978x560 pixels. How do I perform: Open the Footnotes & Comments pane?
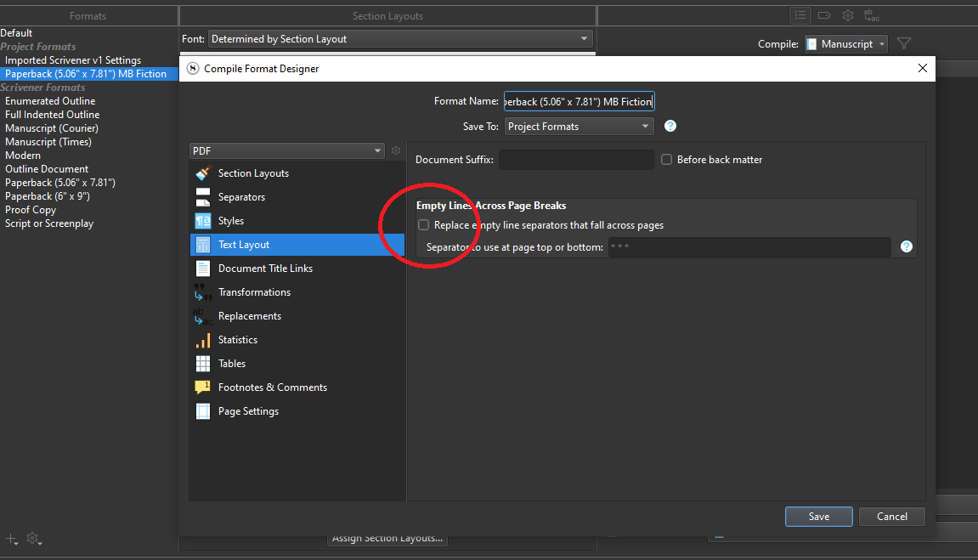[297, 387]
